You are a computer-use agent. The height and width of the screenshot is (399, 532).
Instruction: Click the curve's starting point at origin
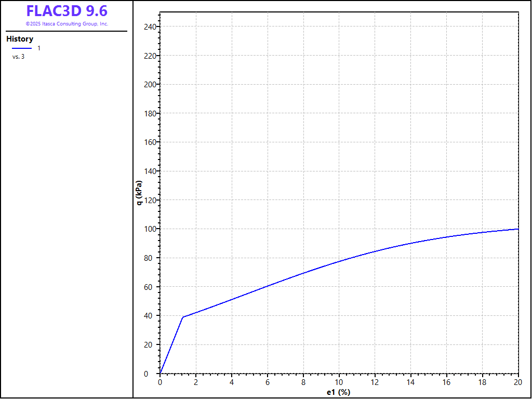160,373
